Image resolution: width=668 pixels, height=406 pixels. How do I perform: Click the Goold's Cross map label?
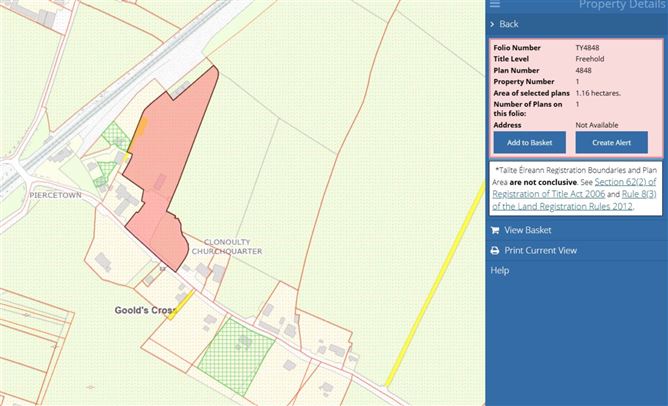[146, 311]
